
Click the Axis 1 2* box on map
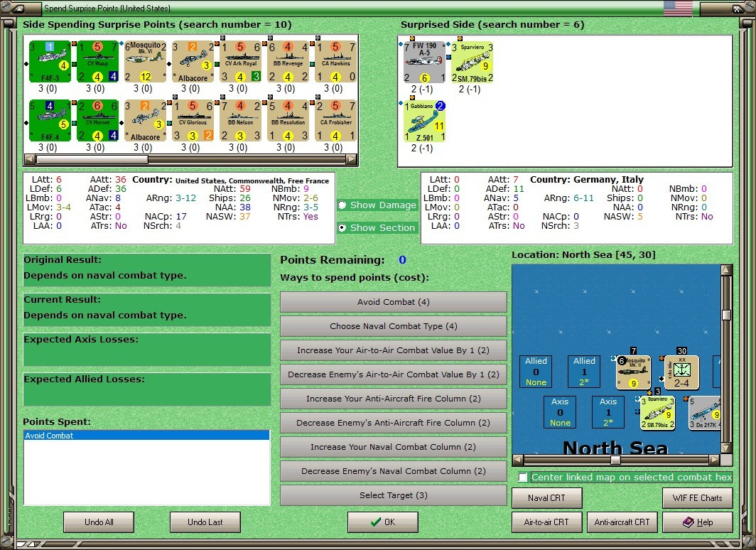click(x=608, y=412)
